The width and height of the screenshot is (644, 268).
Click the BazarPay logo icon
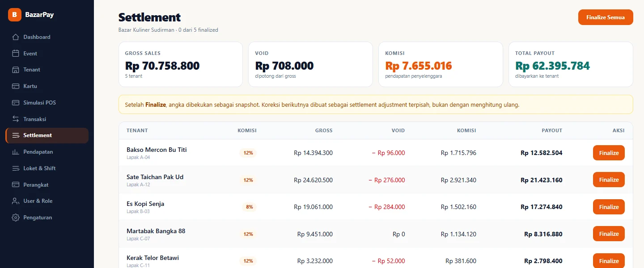[15, 15]
